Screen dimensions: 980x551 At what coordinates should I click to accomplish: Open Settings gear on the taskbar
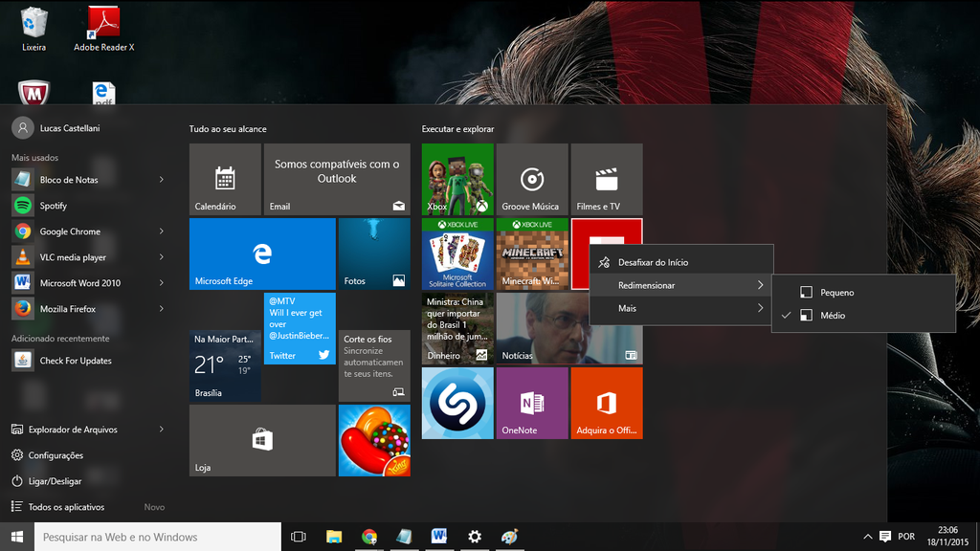[x=475, y=537]
